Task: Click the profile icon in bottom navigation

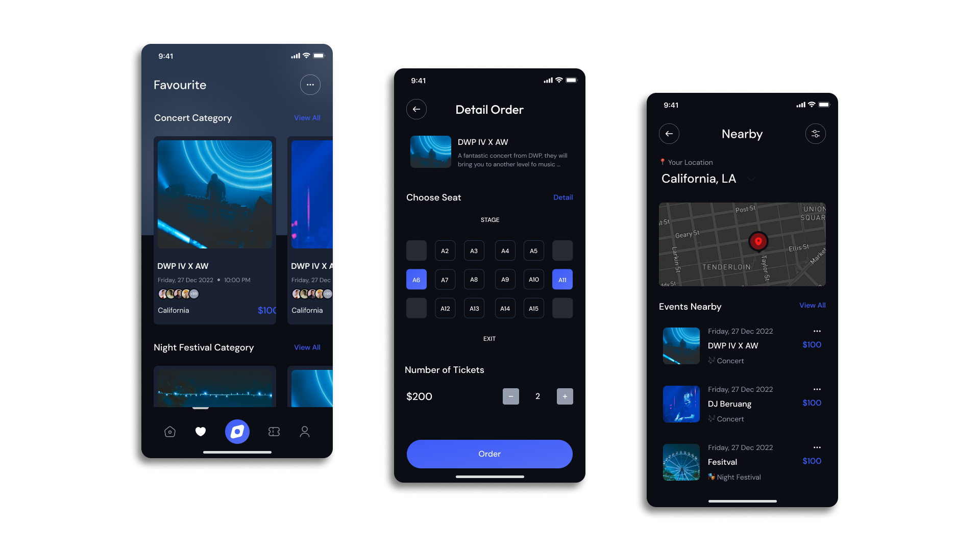Action: (x=305, y=431)
